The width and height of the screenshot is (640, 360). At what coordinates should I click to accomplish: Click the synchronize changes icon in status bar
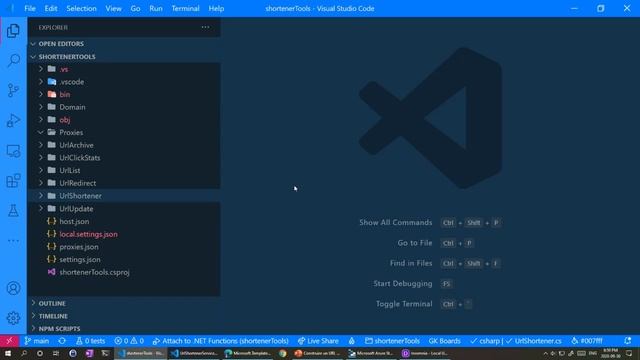click(x=62, y=341)
